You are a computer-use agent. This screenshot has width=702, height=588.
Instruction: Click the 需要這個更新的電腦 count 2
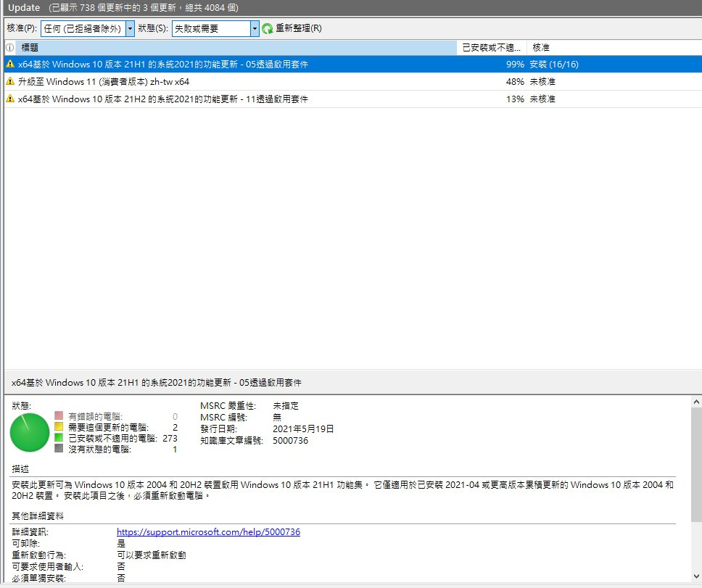pyautogui.click(x=175, y=427)
